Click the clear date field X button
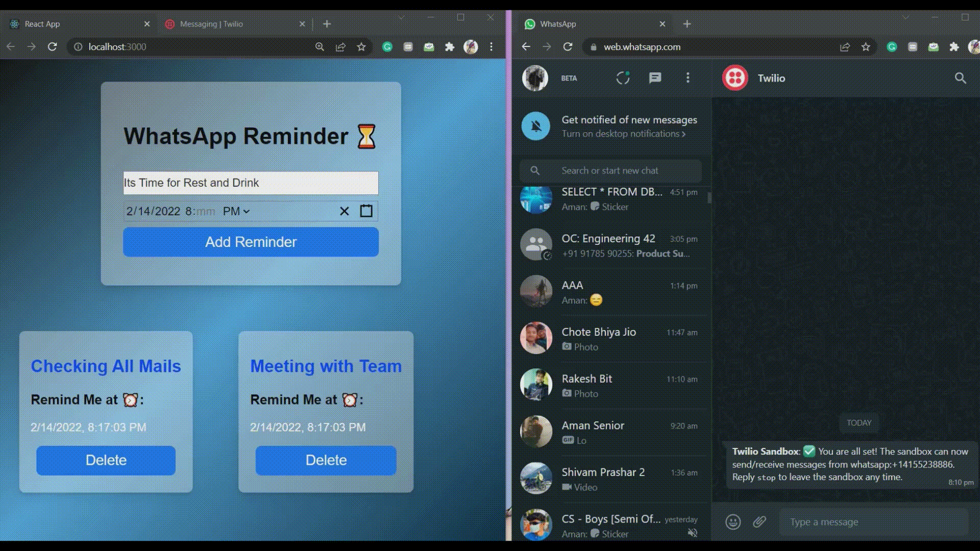 tap(345, 211)
